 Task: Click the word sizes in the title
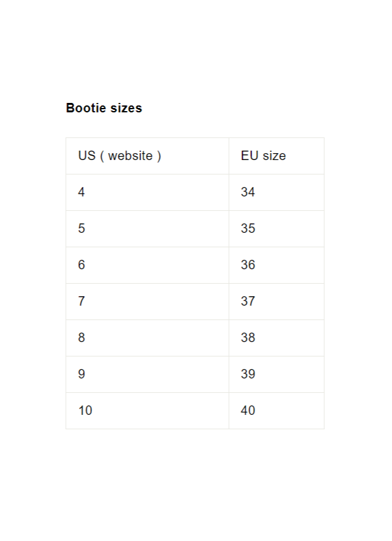(x=126, y=108)
